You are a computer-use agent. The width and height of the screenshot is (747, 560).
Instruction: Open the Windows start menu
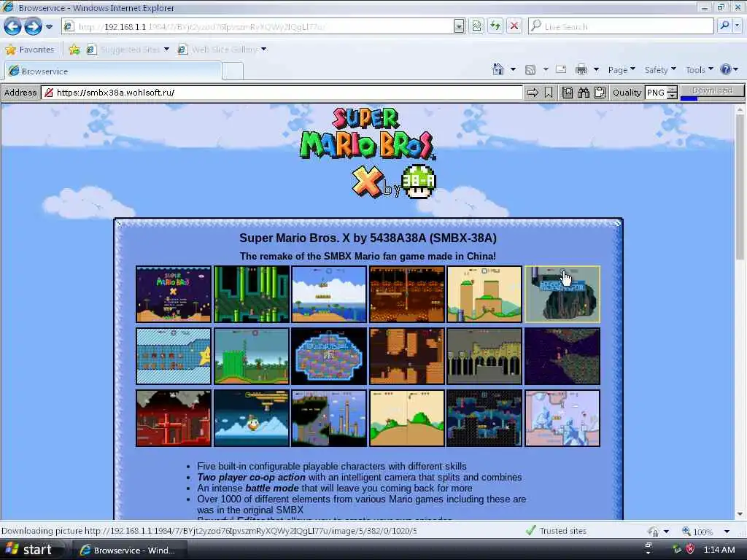[29, 550]
